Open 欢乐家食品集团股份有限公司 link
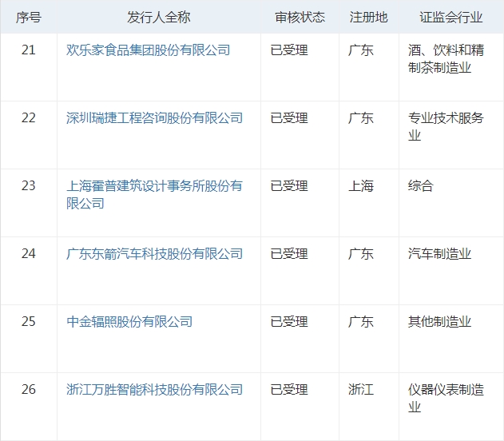 [149, 50]
